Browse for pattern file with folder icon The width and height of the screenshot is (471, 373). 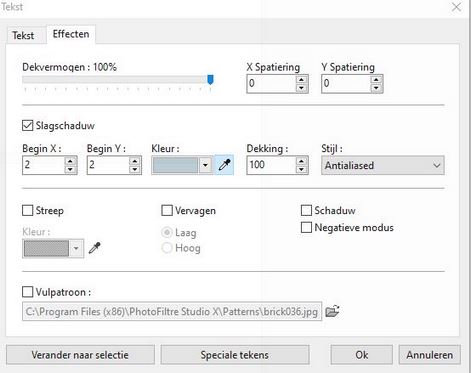pyautogui.click(x=332, y=311)
